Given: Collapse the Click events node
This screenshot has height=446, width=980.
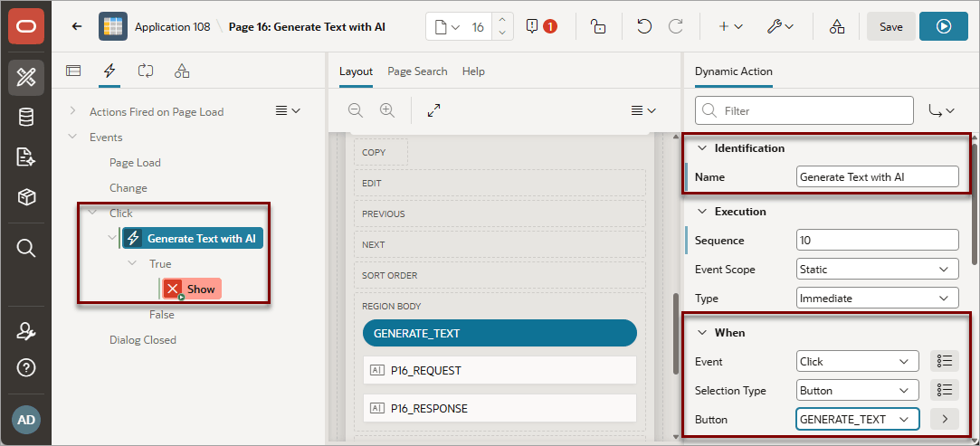Looking at the screenshot, I should tap(93, 213).
